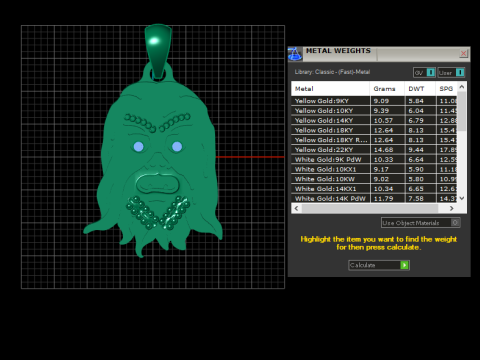
Task: Select the Yellow Gold:22KY row
Action: click(x=374, y=150)
